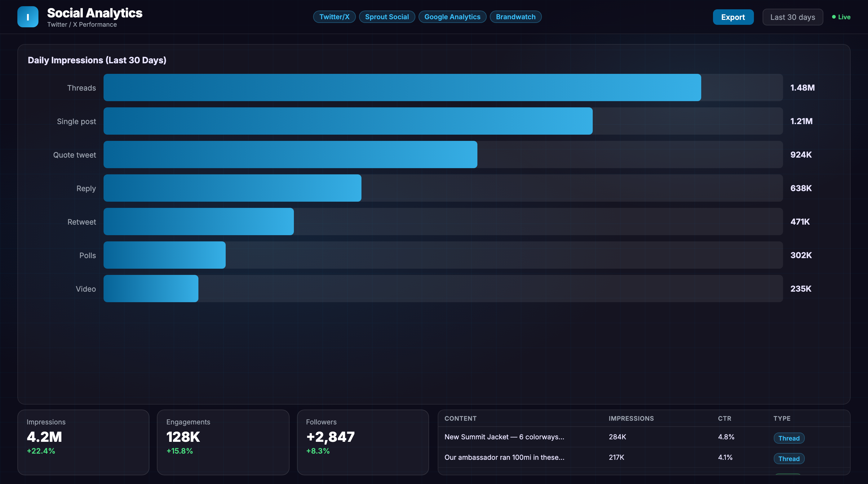Select the Polls impressions bar
Viewport: 868px width, 484px height.
164,255
